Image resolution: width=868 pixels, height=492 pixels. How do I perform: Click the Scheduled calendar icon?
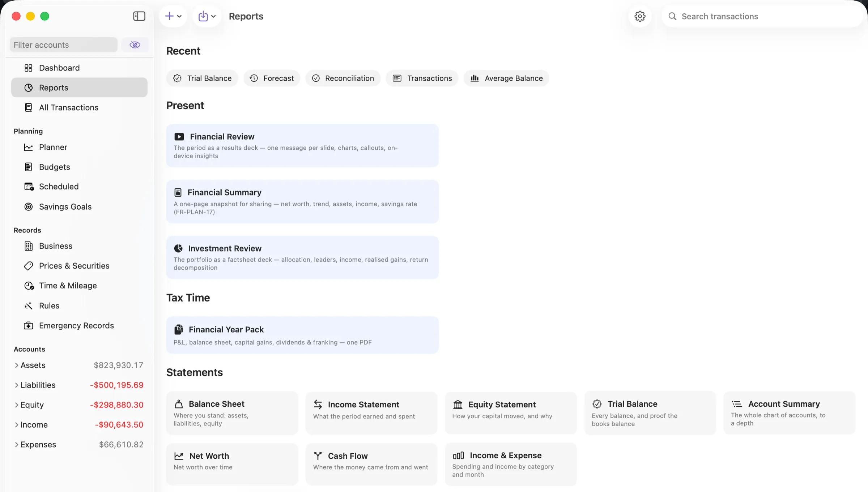[29, 187]
